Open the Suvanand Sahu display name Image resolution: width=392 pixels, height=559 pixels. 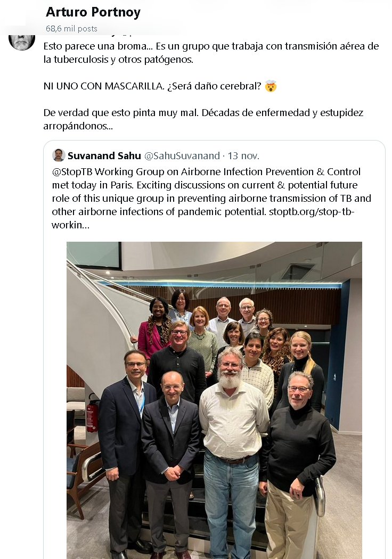104,155
